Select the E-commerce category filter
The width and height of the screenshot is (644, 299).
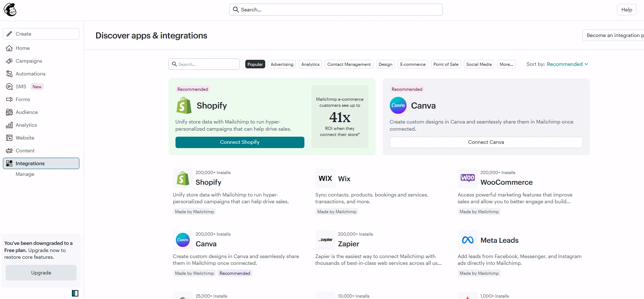[413, 64]
